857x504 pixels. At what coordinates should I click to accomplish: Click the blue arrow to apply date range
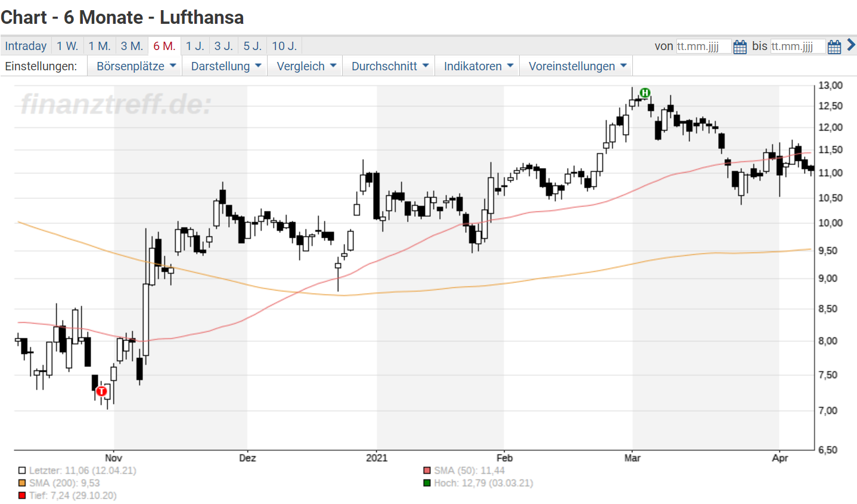pyautogui.click(x=851, y=45)
